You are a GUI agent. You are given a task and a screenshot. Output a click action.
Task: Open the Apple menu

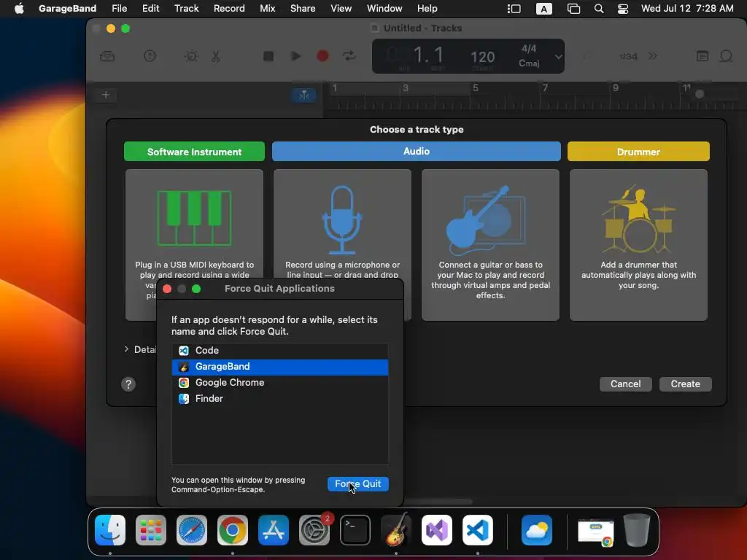tap(19, 9)
